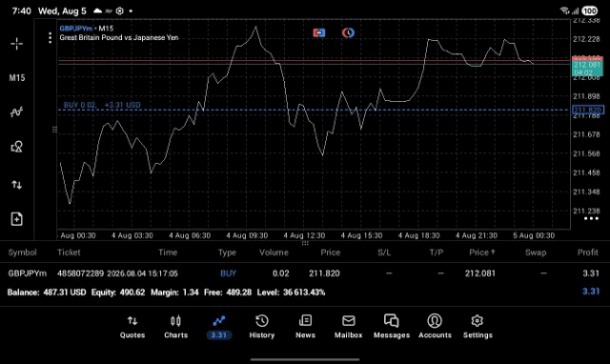Open the Accounts tab

click(435, 327)
